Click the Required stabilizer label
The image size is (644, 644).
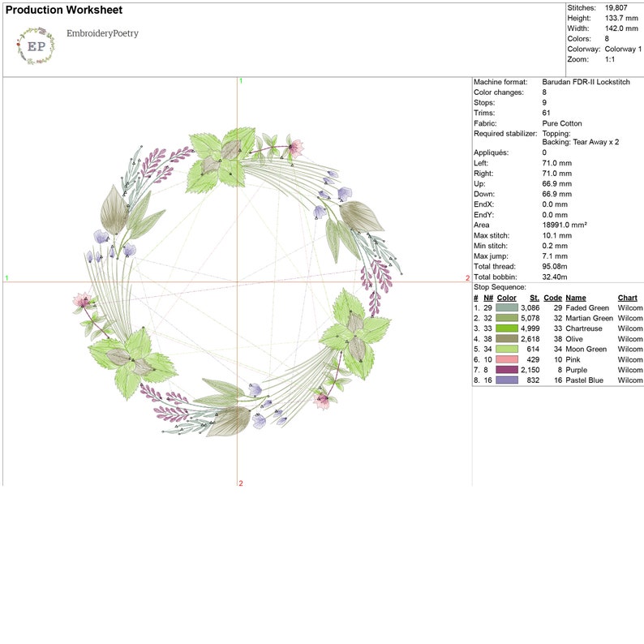coord(505,134)
